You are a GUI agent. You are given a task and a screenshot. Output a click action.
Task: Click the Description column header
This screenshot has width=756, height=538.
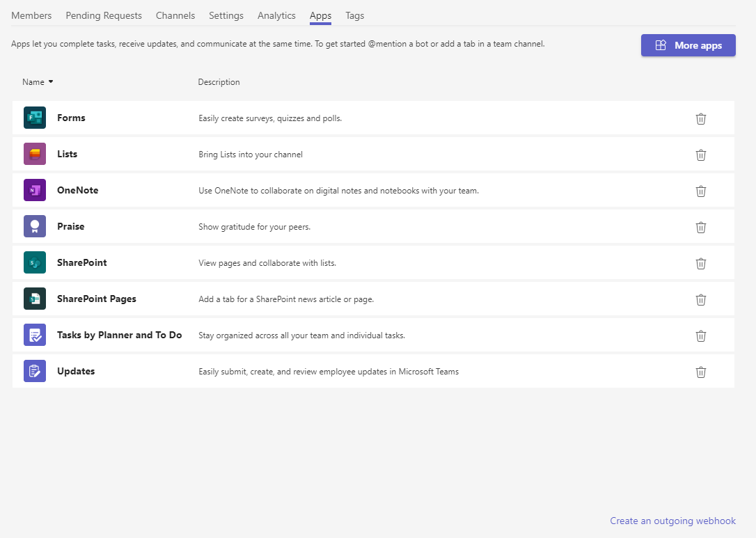(x=219, y=82)
